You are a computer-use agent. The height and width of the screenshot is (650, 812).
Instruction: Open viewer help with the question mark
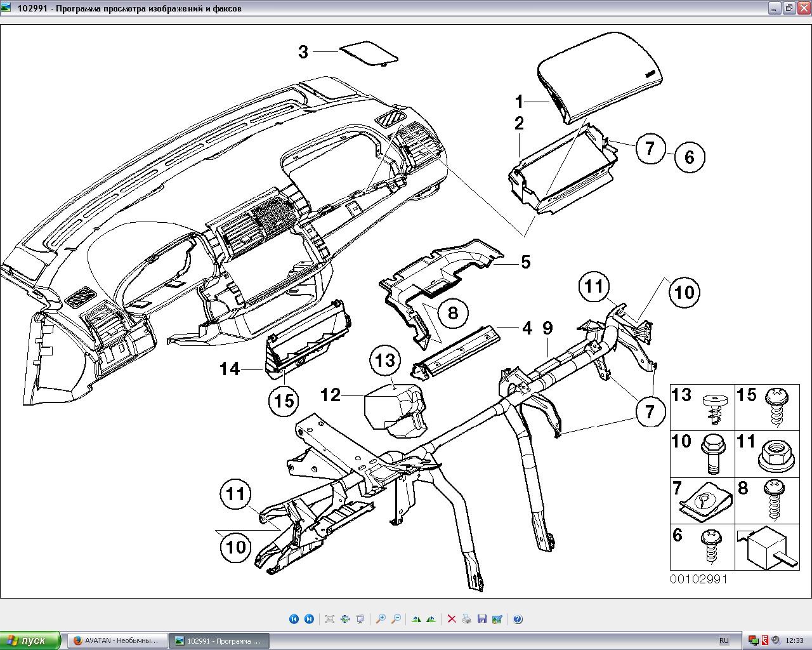(518, 619)
